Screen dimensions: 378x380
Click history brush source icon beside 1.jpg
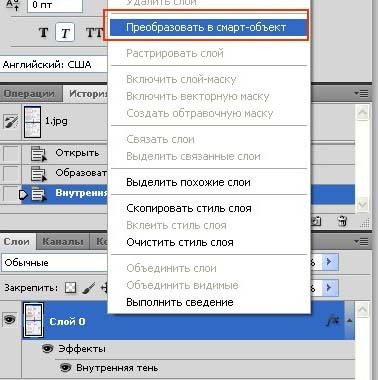[10, 122]
